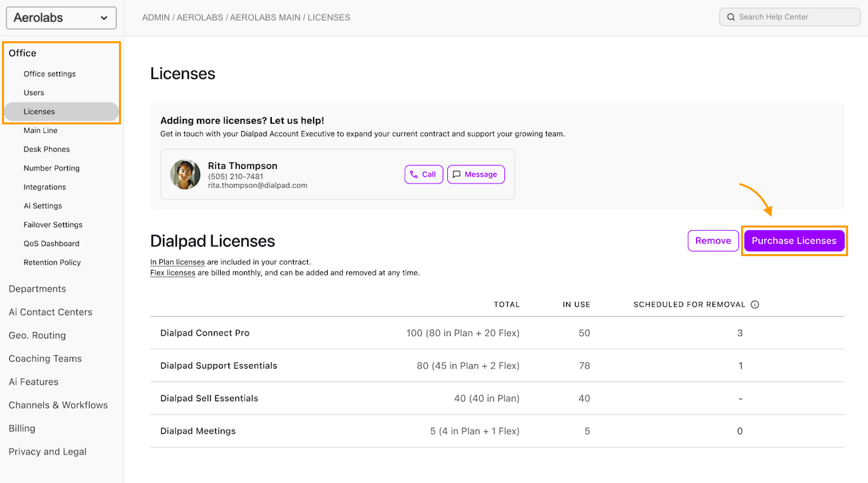Click '5 (4 in Plan + 1 Flex)' total

pyautogui.click(x=475, y=431)
